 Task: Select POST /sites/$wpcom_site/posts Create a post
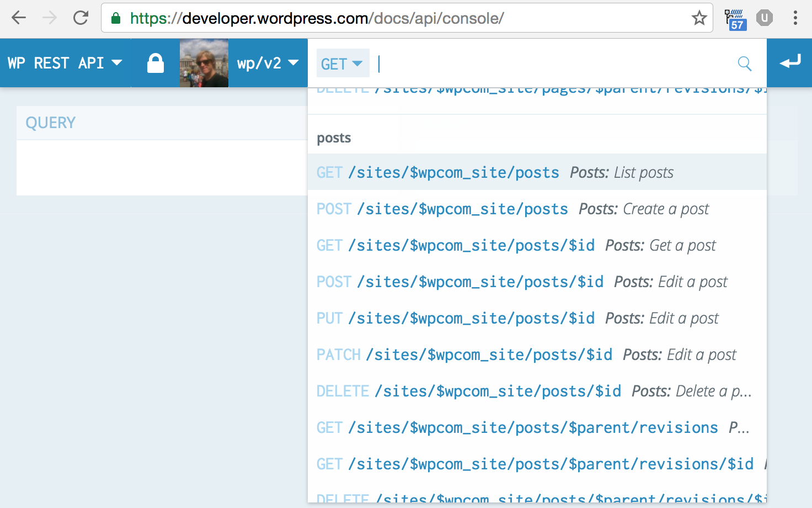537,209
